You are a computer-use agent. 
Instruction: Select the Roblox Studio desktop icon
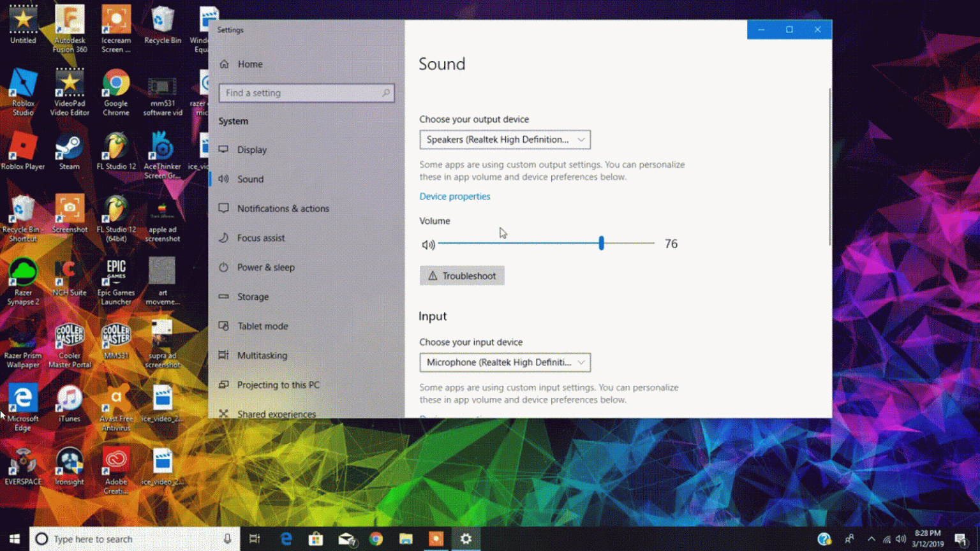23,92
